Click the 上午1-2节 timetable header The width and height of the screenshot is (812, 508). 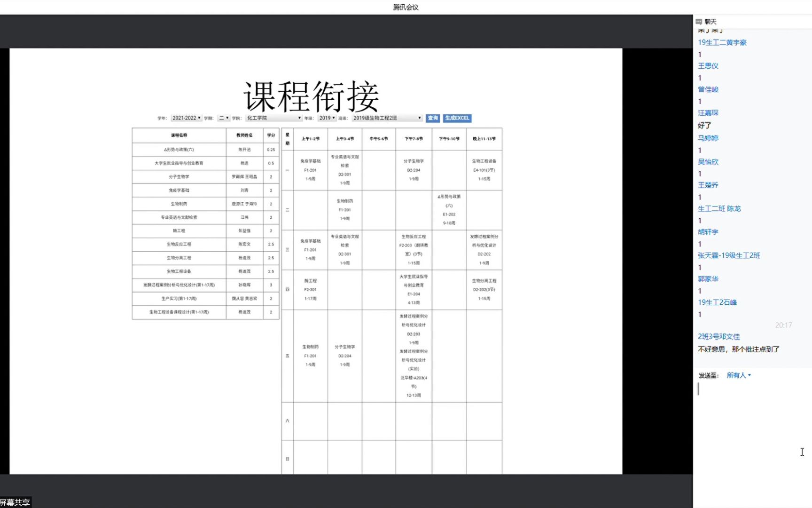(x=311, y=139)
